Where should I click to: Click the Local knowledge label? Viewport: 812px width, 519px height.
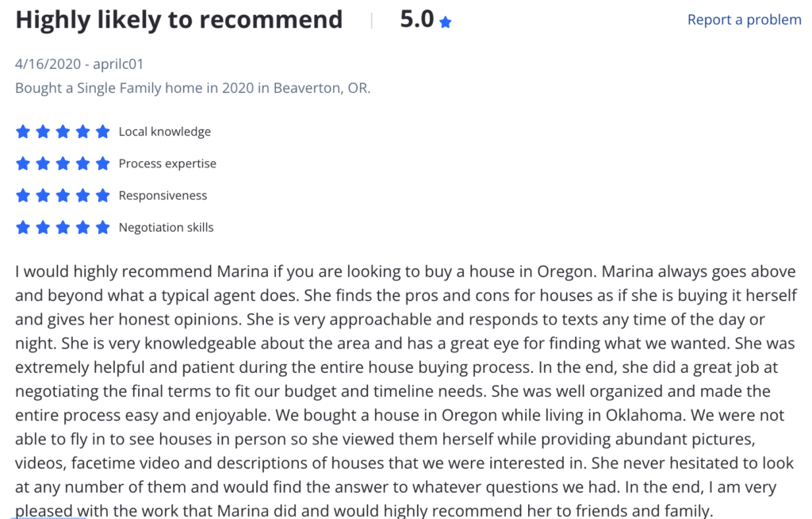point(165,132)
